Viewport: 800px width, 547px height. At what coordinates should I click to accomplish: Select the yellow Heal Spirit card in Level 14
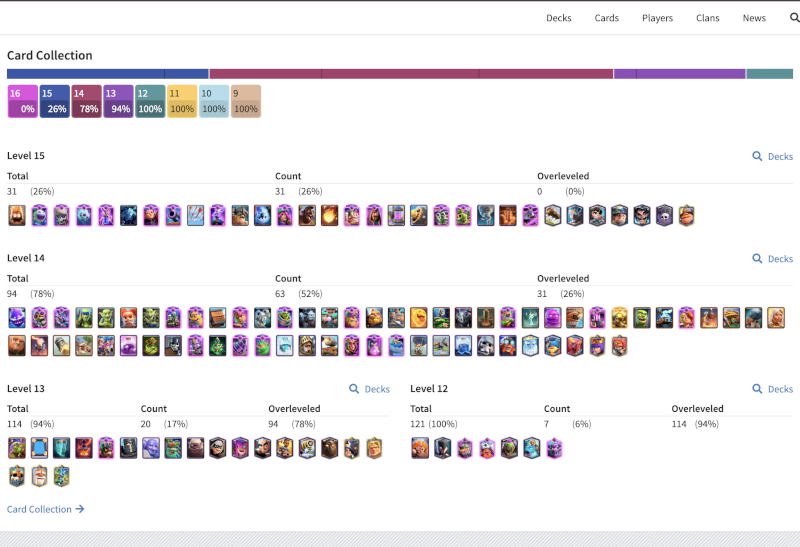point(419,317)
